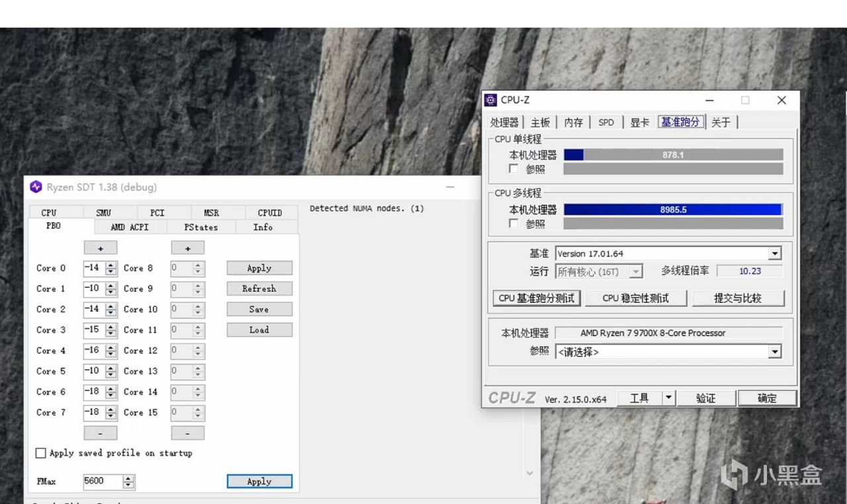The image size is (847, 504).
Task: Click the Apply button next to FMax
Action: tap(259, 482)
